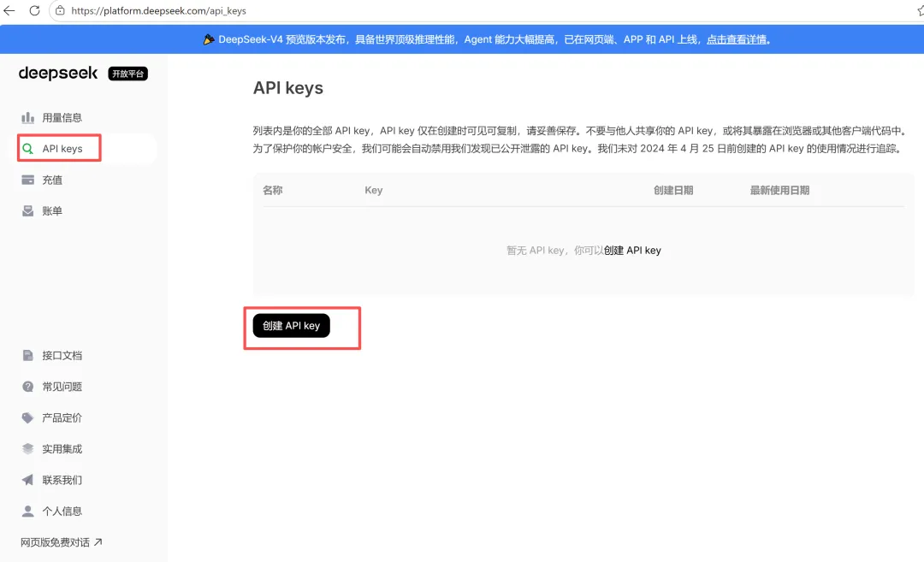Screen dimensions: 924x562
Task: Open 产品定价 pricing page
Action: tap(62, 418)
